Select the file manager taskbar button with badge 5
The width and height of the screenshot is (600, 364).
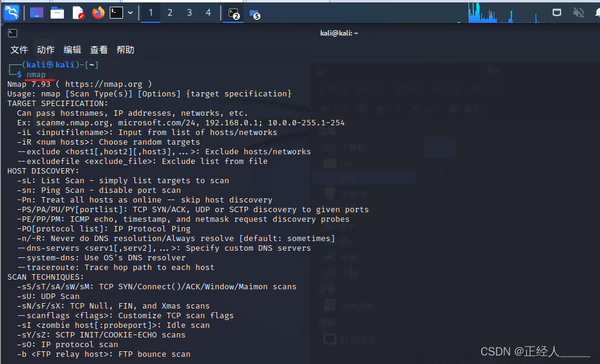point(254,14)
